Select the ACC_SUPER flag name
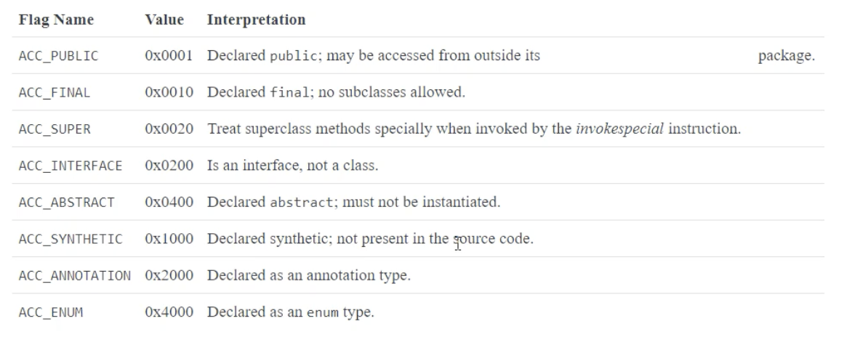The height and width of the screenshot is (353, 868). coord(55,129)
